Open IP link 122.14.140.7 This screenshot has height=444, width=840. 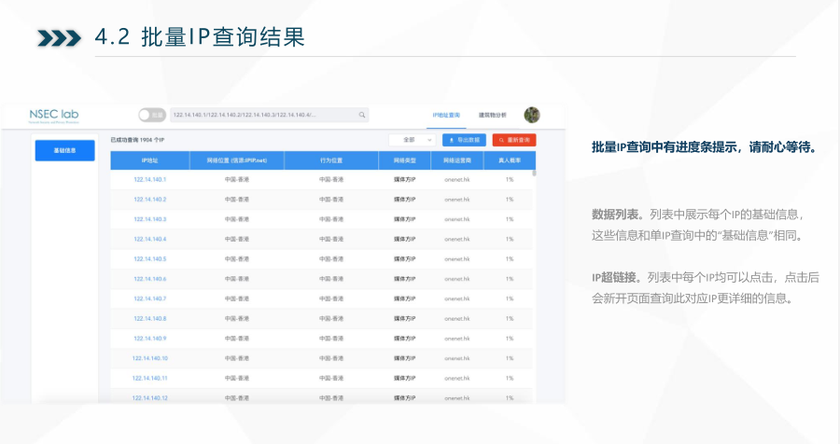[x=150, y=299]
